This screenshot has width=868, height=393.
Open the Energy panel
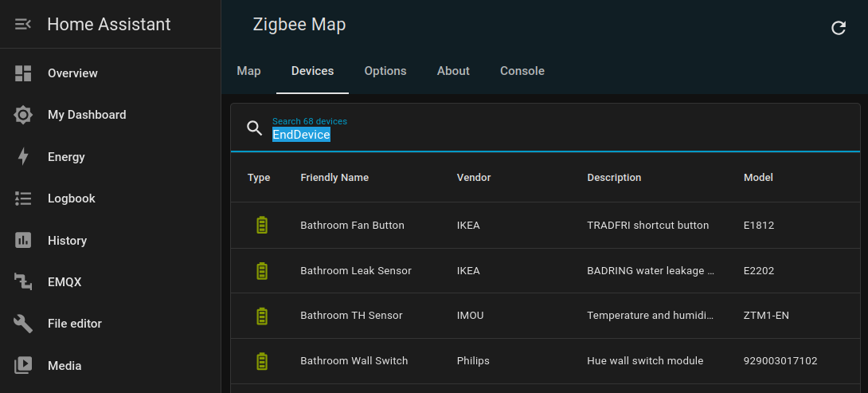pyautogui.click(x=66, y=157)
